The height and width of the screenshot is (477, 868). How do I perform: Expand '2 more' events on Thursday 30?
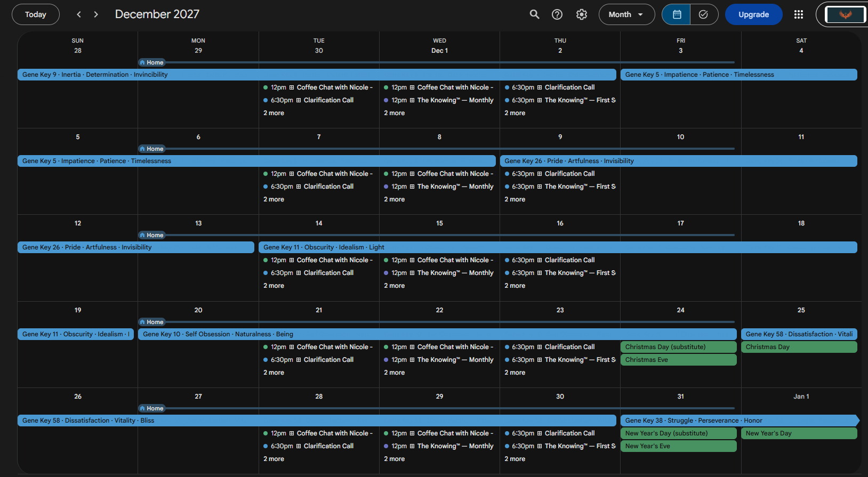(x=515, y=459)
